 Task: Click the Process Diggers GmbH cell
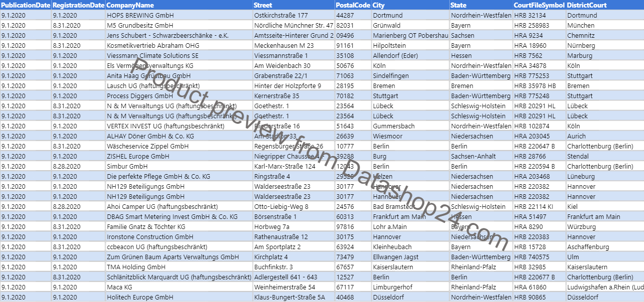(179, 96)
